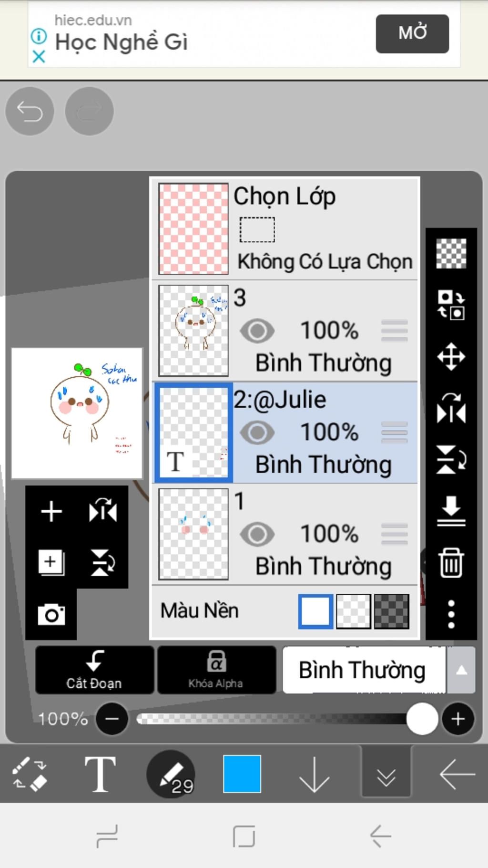Open brush tool with size 29

[172, 774]
